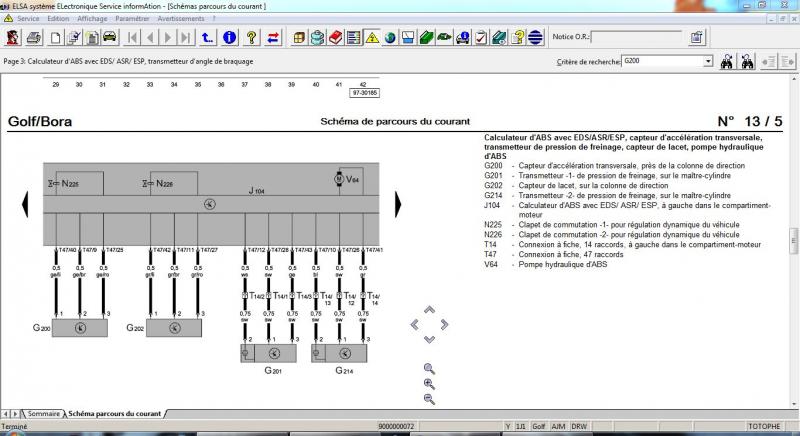Click the tab scroll right arrow at bottom

click(15, 414)
